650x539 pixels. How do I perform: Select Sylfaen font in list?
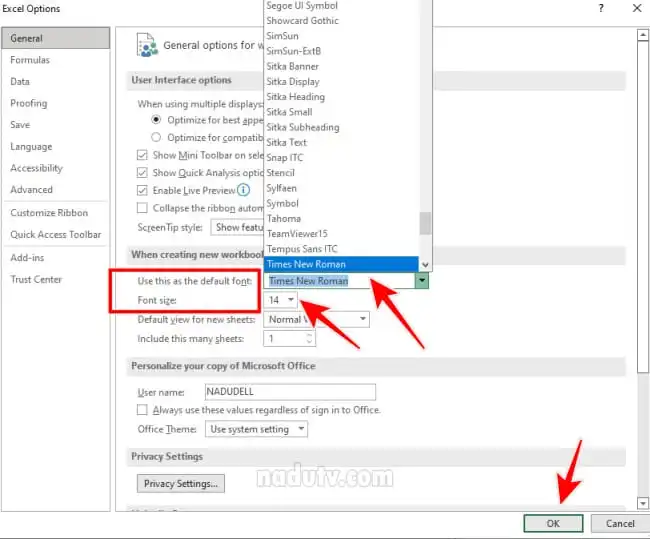(341, 188)
